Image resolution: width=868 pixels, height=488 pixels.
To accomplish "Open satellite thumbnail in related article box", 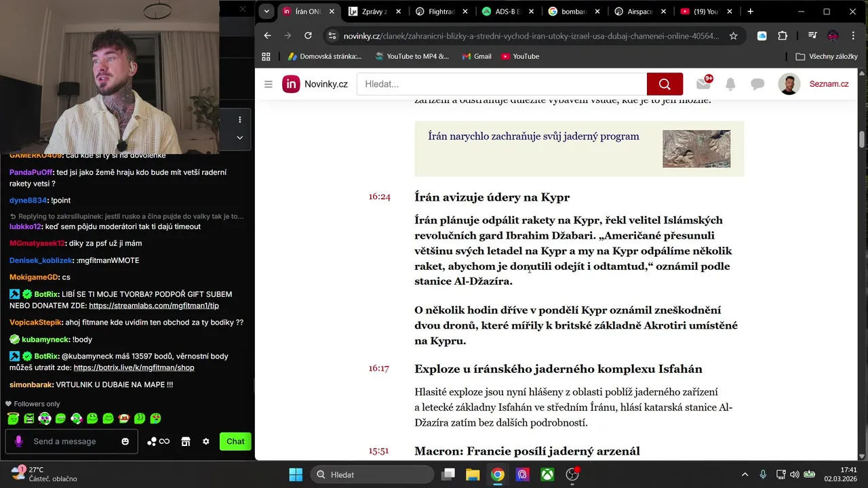I will [696, 149].
